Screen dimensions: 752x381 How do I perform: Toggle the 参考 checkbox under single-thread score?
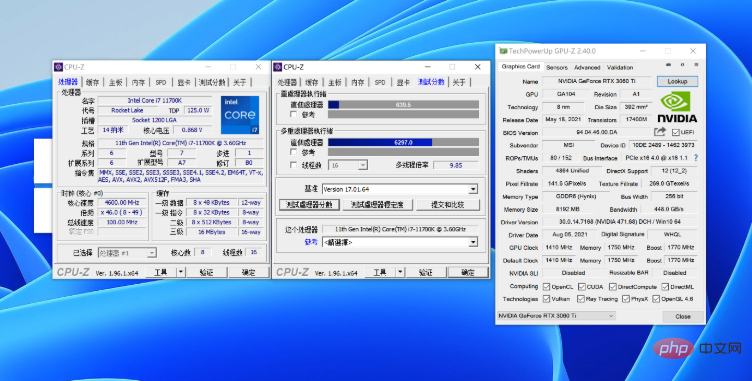pyautogui.click(x=294, y=114)
